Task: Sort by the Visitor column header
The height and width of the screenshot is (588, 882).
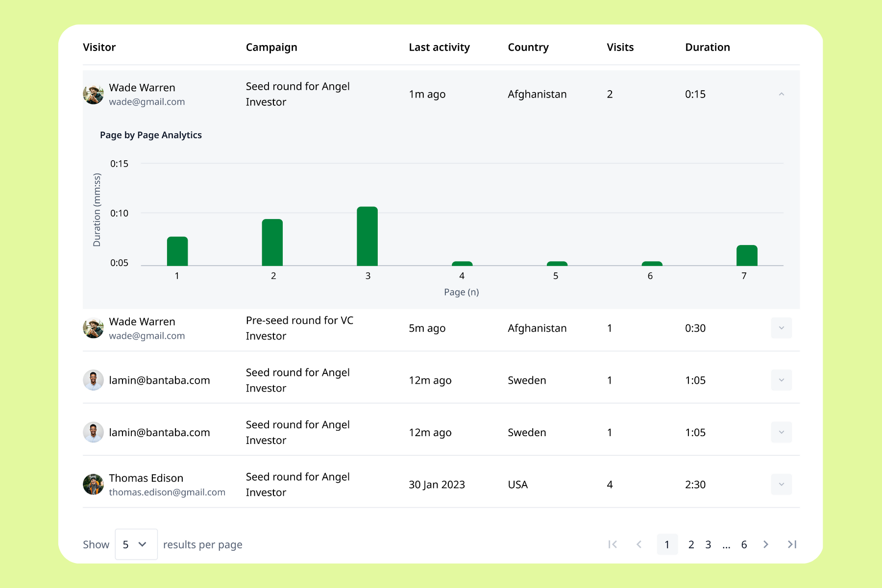Action: pyautogui.click(x=99, y=47)
